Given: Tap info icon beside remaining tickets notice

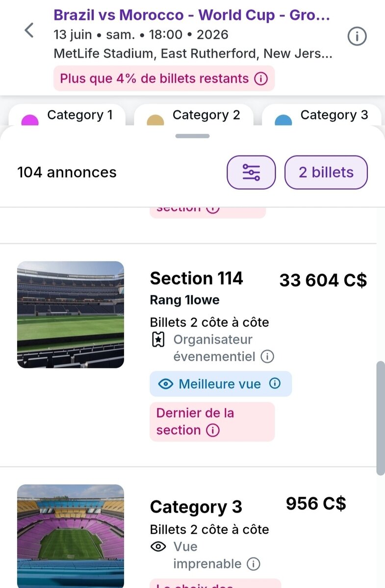Looking at the screenshot, I should point(261,78).
